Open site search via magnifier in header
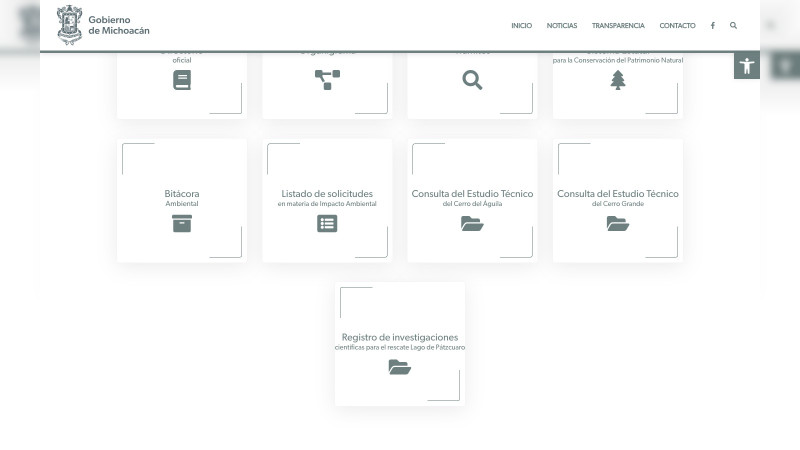Image resolution: width=800 pixels, height=450 pixels. click(733, 26)
